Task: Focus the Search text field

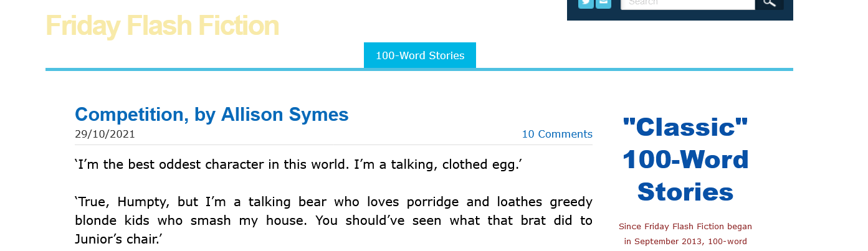Action: tap(687, 3)
